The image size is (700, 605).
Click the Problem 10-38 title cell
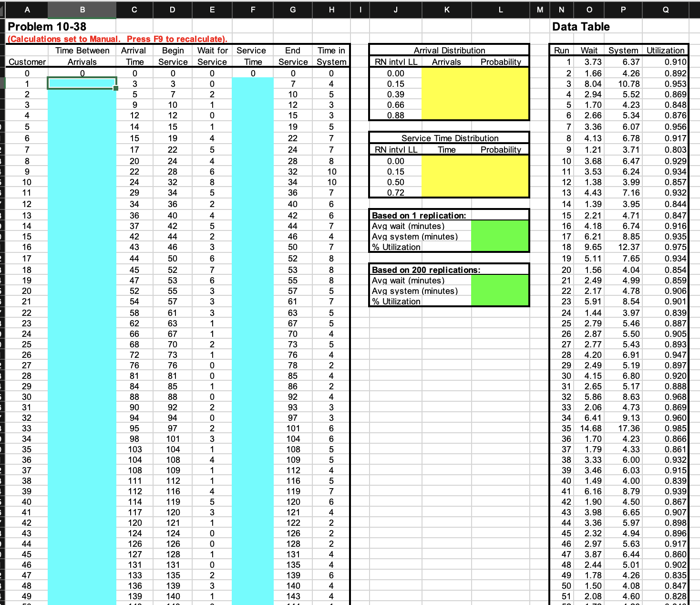tap(43, 27)
